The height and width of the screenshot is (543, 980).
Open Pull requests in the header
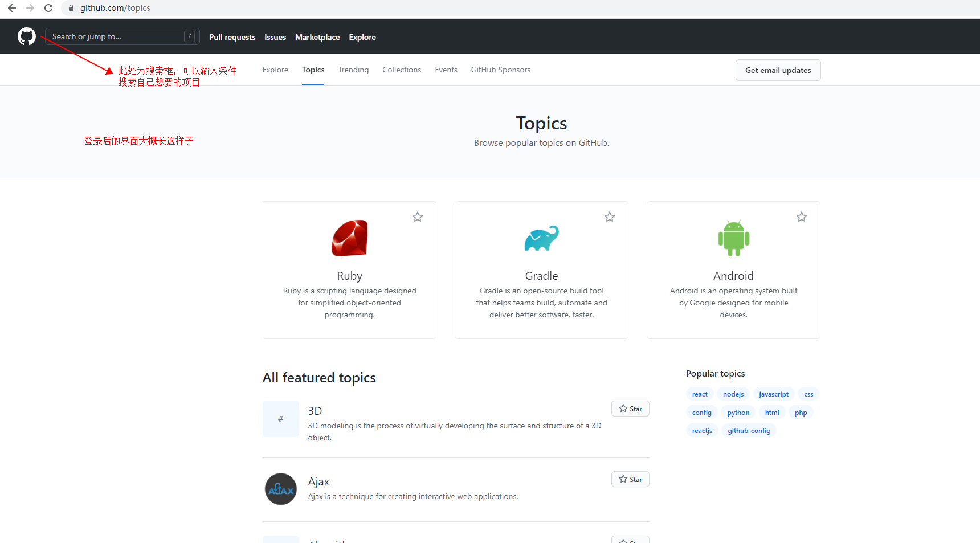[232, 37]
